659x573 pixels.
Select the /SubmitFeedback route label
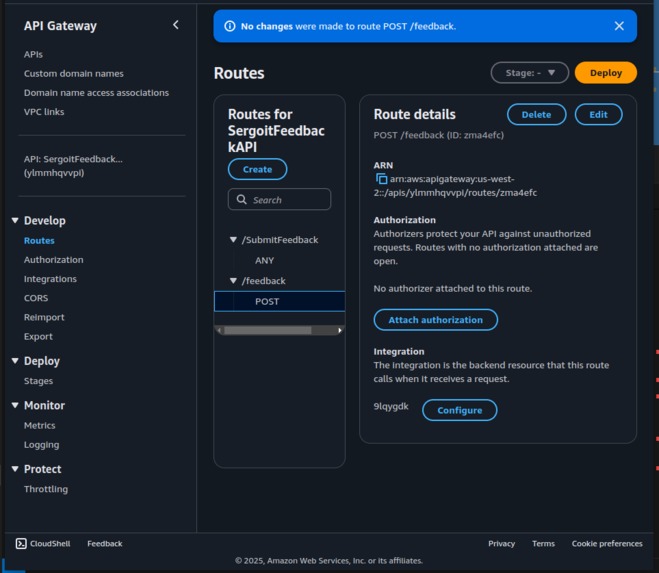(x=280, y=240)
